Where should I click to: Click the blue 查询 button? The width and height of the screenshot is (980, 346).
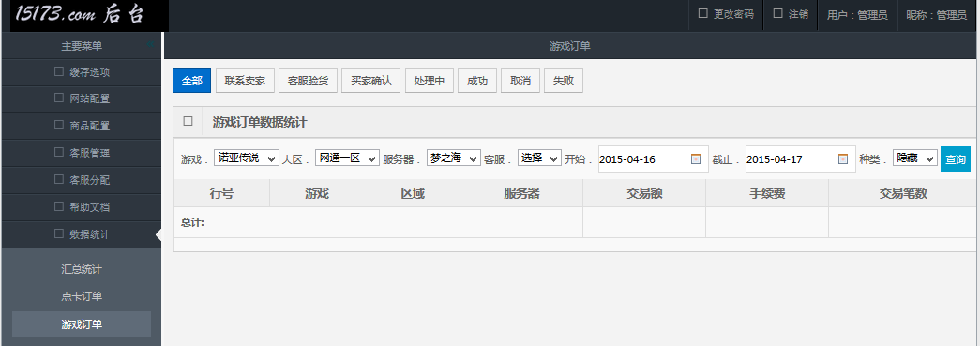pos(956,159)
